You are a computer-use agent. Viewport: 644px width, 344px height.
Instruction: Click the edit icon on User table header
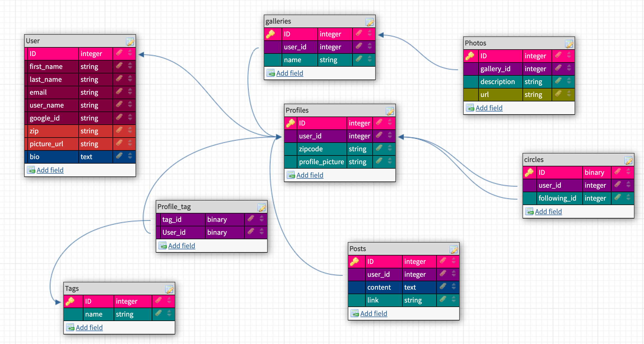(x=130, y=42)
